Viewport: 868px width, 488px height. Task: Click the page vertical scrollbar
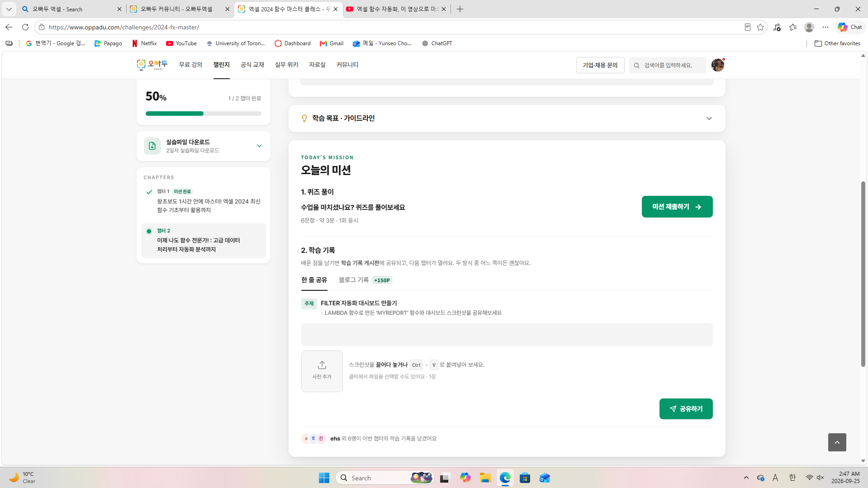pos(863,274)
